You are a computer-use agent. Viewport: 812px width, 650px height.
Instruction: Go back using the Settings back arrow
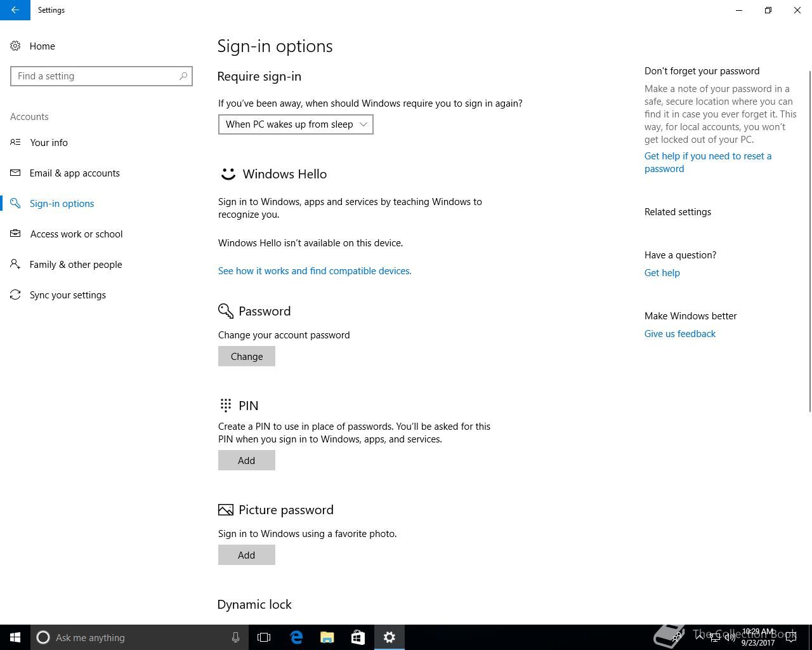pos(15,10)
